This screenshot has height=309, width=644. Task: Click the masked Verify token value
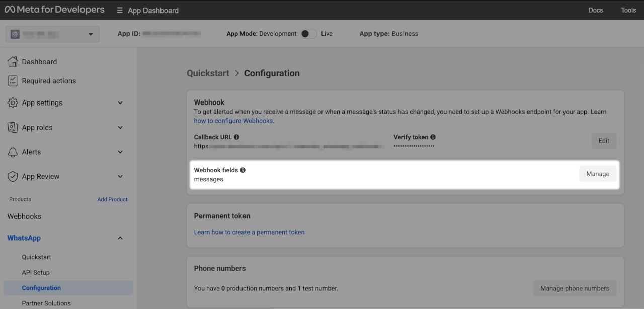pos(414,146)
